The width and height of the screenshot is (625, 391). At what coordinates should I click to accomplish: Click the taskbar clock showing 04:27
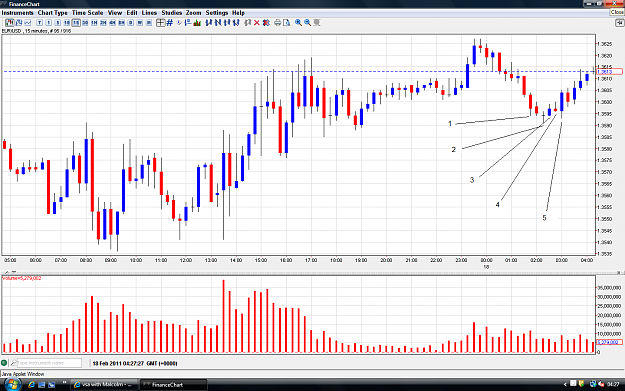point(613,385)
